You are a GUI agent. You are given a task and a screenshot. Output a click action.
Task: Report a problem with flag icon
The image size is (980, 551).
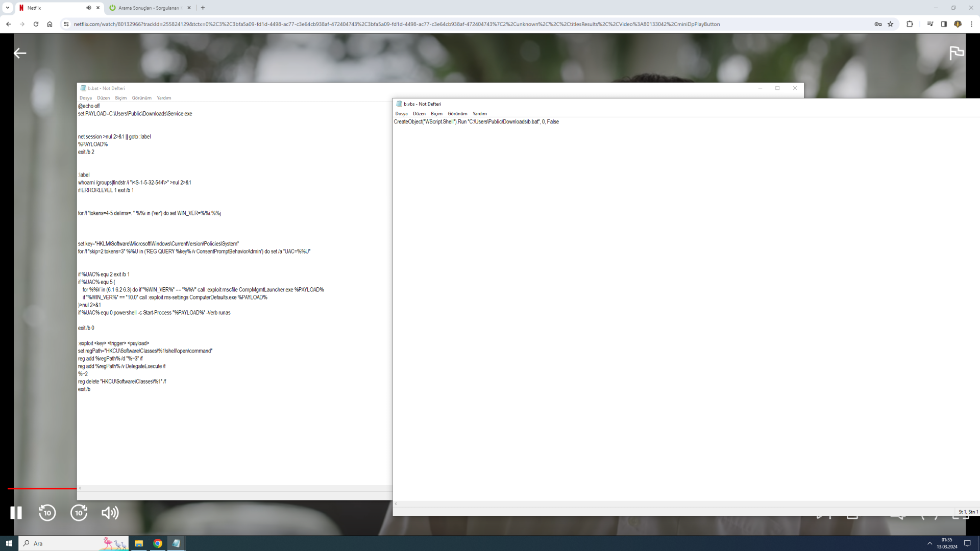click(x=957, y=53)
